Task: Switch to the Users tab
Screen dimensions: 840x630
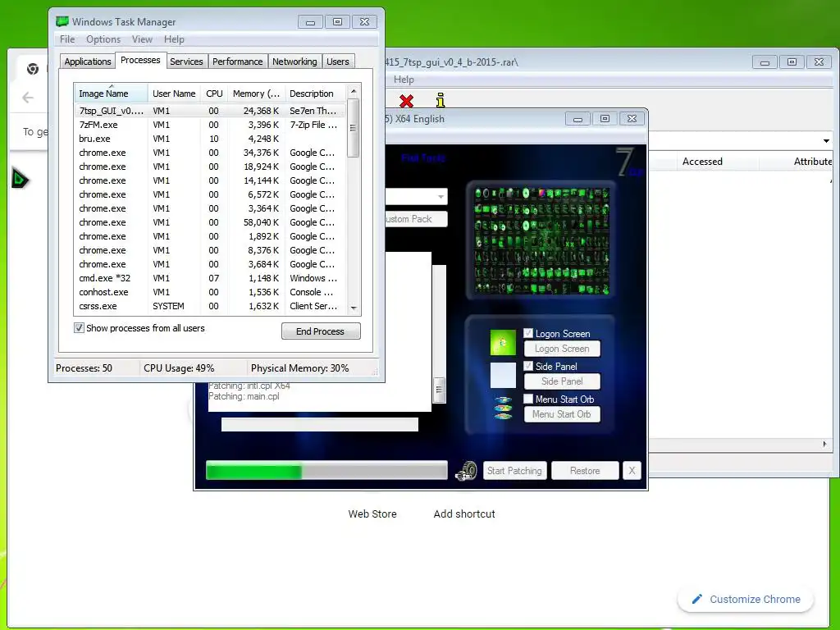Action: coord(337,62)
